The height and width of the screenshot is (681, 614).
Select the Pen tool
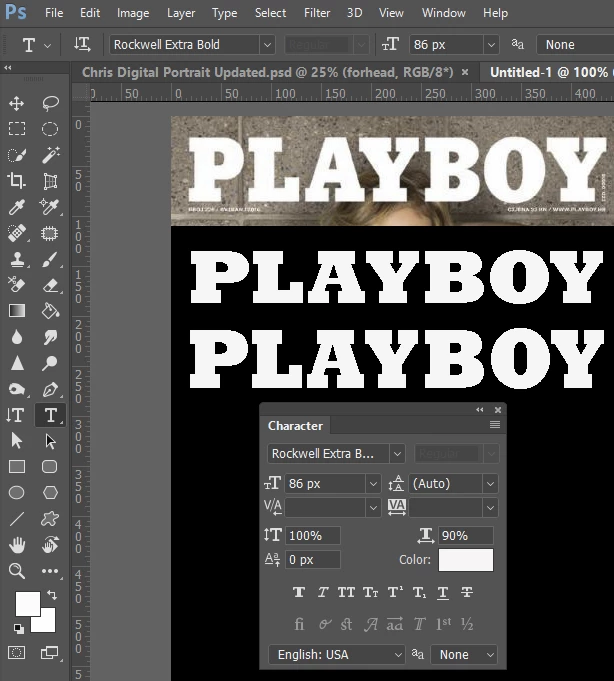[50, 389]
